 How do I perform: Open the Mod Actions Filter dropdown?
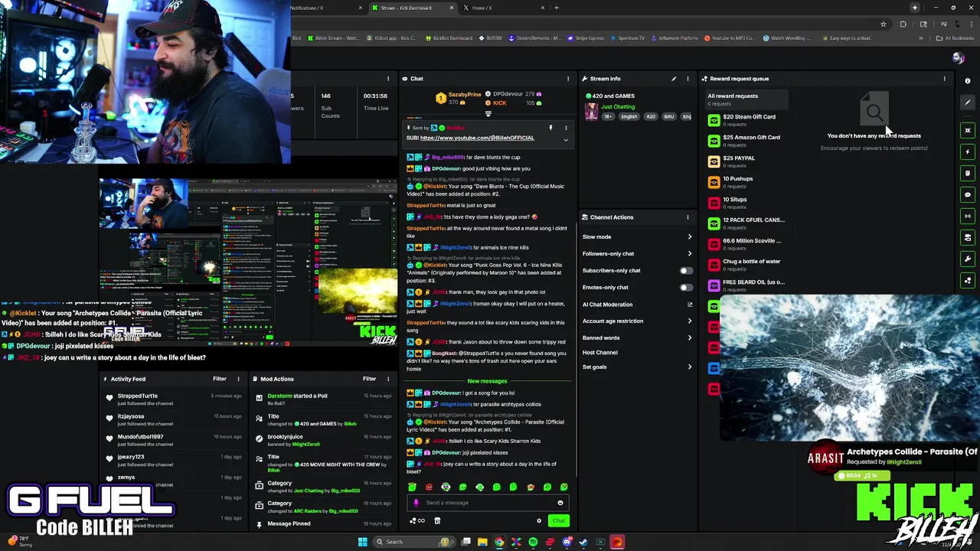tap(370, 379)
